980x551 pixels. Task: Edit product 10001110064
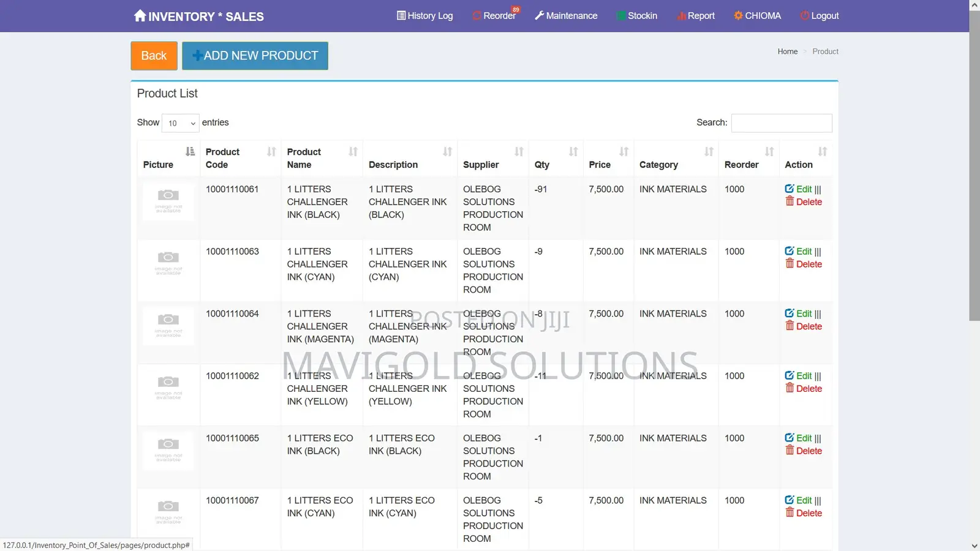[x=798, y=313]
